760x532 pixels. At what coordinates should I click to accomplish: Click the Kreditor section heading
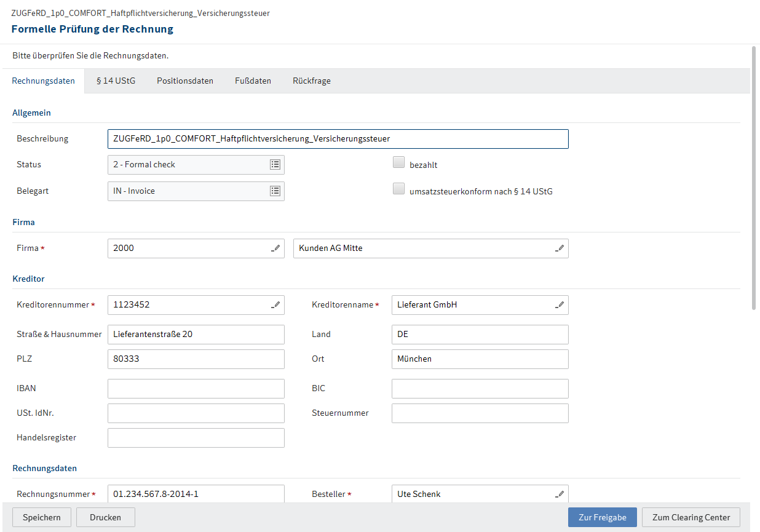(28, 279)
